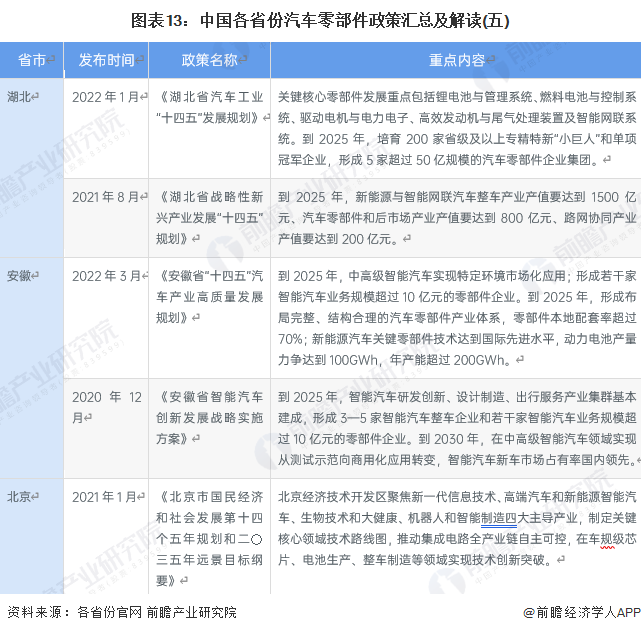The image size is (641, 633).
Task: Select the 2022年3月 date cell
Action: point(107,275)
